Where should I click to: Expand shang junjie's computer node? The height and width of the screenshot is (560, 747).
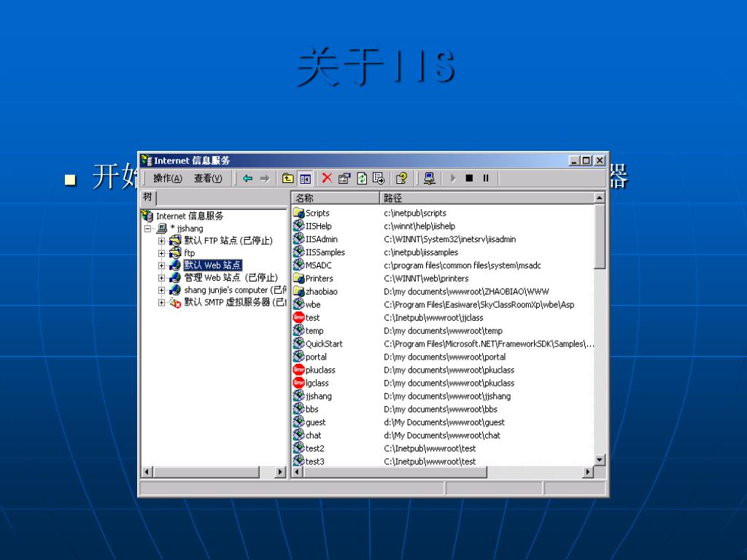[x=161, y=290]
